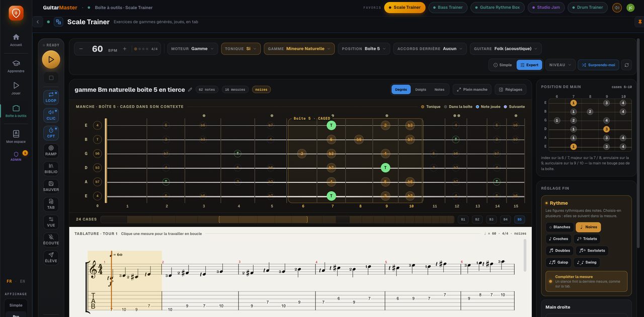
Task: Switch to Drum Trainer favorite
Action: pyautogui.click(x=587, y=8)
